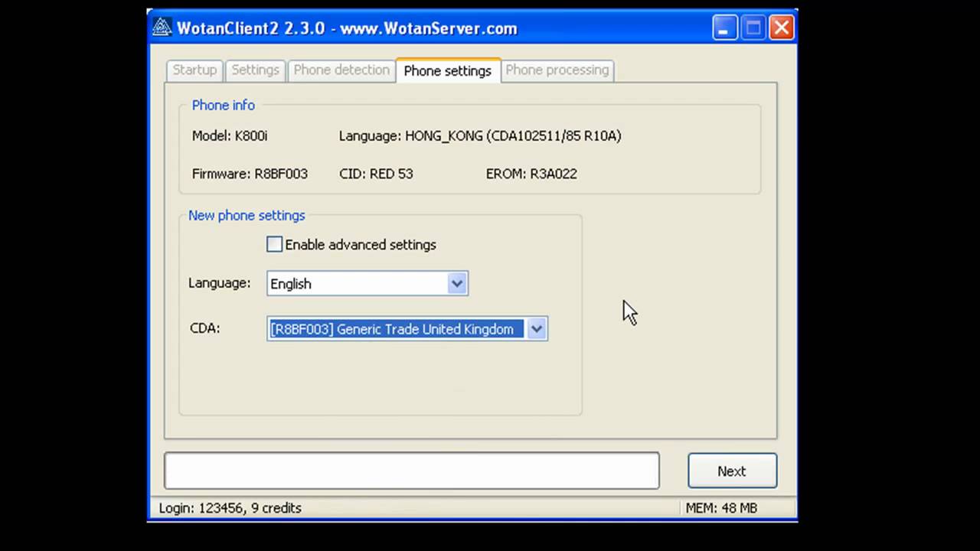Open the Language dropdown arrow
This screenshot has height=551, width=980.
[x=457, y=283]
